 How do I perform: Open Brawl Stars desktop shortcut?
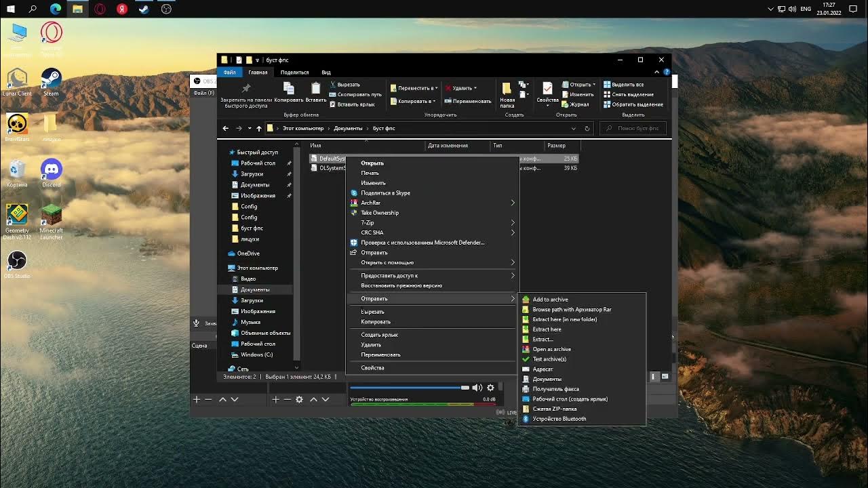click(x=17, y=127)
